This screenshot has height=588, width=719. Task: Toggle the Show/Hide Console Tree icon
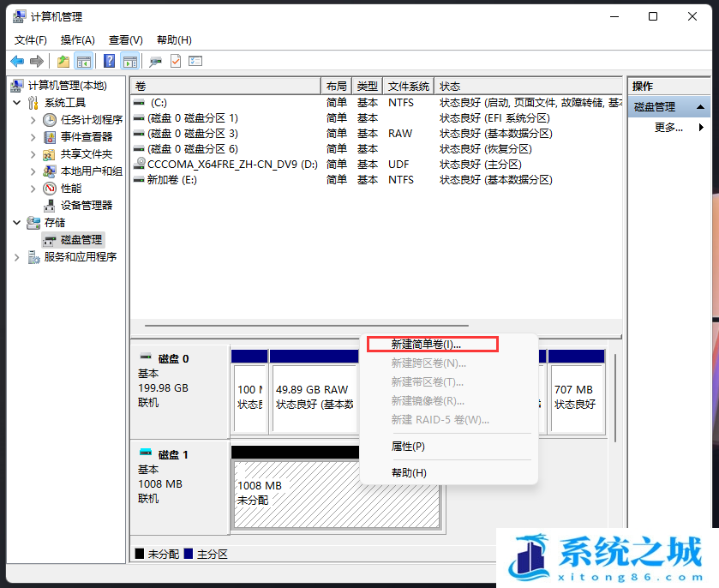click(x=83, y=61)
